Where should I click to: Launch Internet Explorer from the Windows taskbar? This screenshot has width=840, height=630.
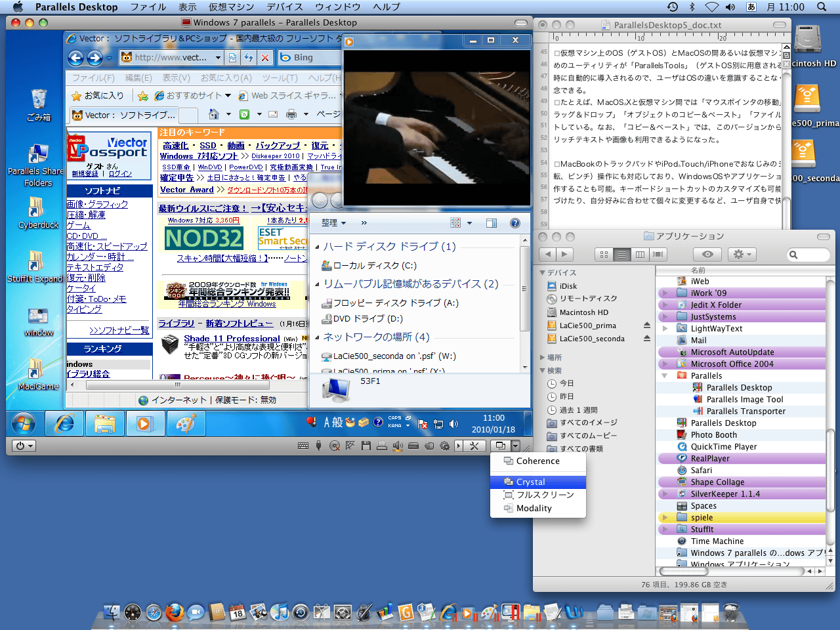64,424
